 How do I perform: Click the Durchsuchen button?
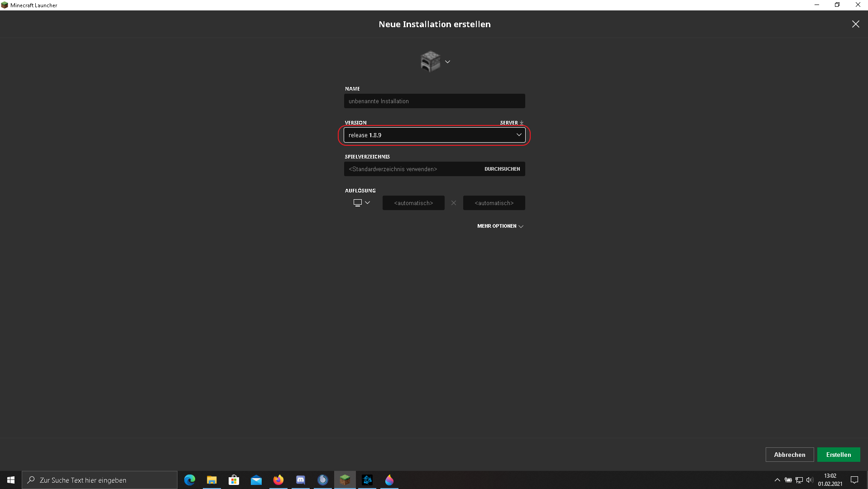click(502, 169)
